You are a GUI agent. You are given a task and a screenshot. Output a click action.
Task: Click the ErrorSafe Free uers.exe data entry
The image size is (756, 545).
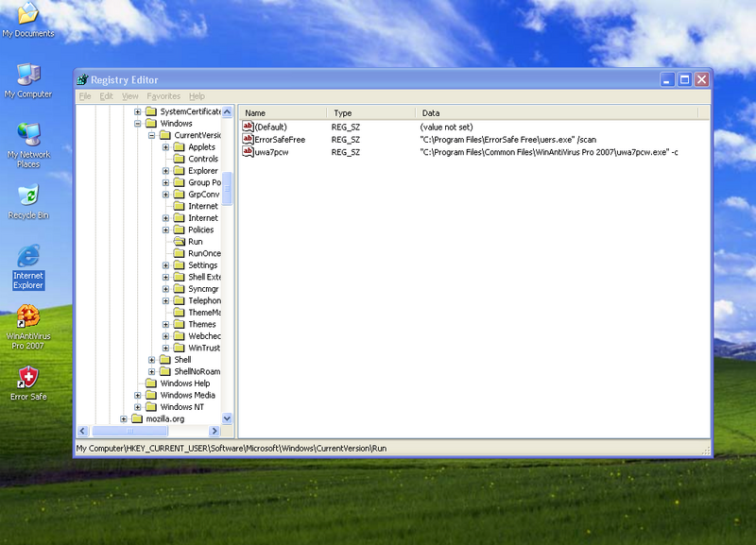coord(508,140)
